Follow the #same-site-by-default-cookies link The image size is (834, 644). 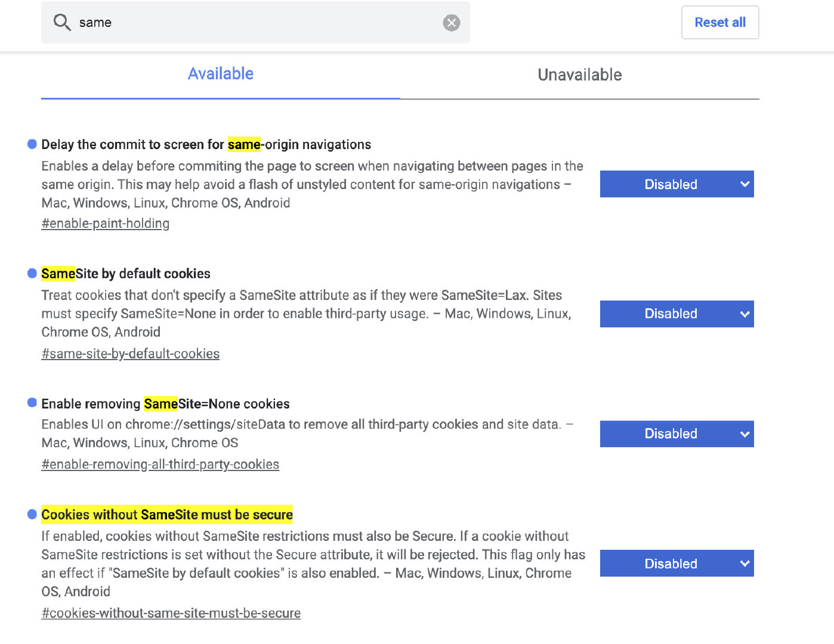click(131, 354)
